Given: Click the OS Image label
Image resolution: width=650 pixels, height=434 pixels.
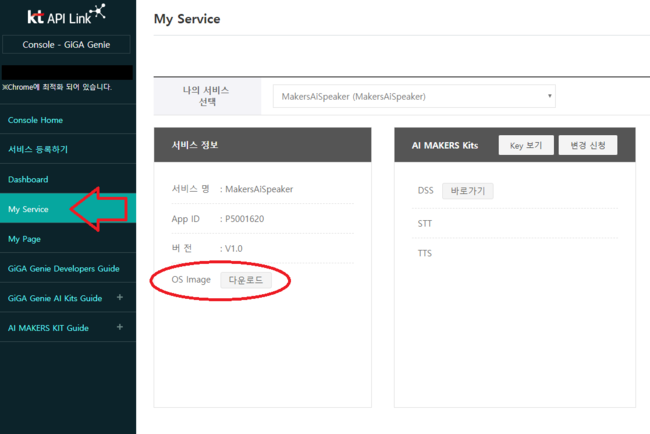Looking at the screenshot, I should [191, 280].
